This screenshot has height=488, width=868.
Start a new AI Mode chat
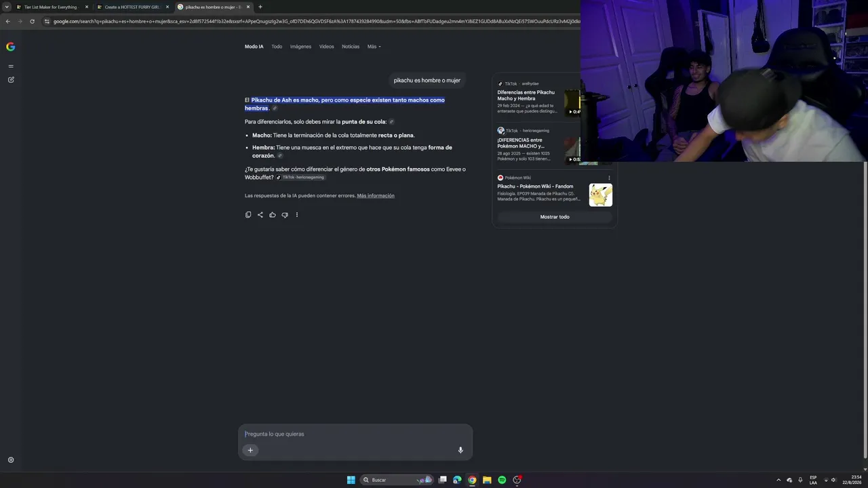pyautogui.click(x=11, y=80)
